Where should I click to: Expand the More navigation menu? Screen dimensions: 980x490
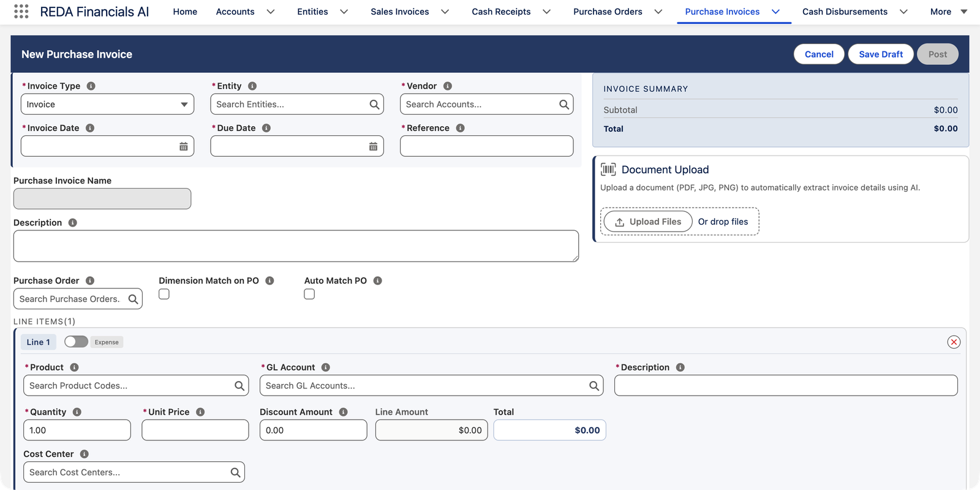948,12
